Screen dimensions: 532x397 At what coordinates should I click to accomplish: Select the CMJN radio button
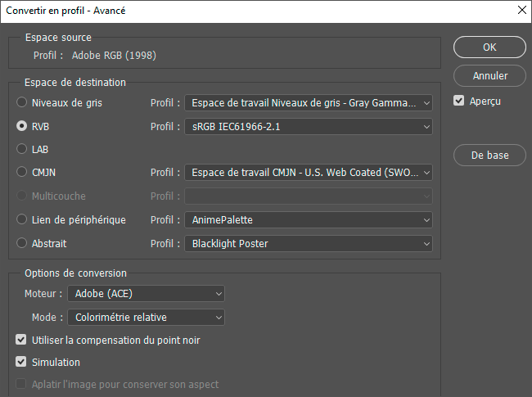click(22, 173)
